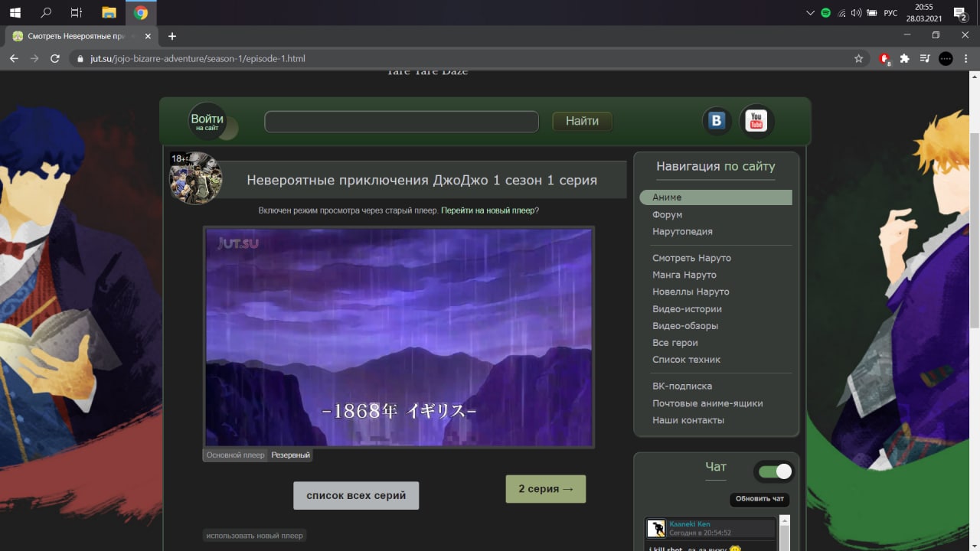This screenshot has height=551, width=980.
Task: Open the Windows Start menu
Action: 15,12
